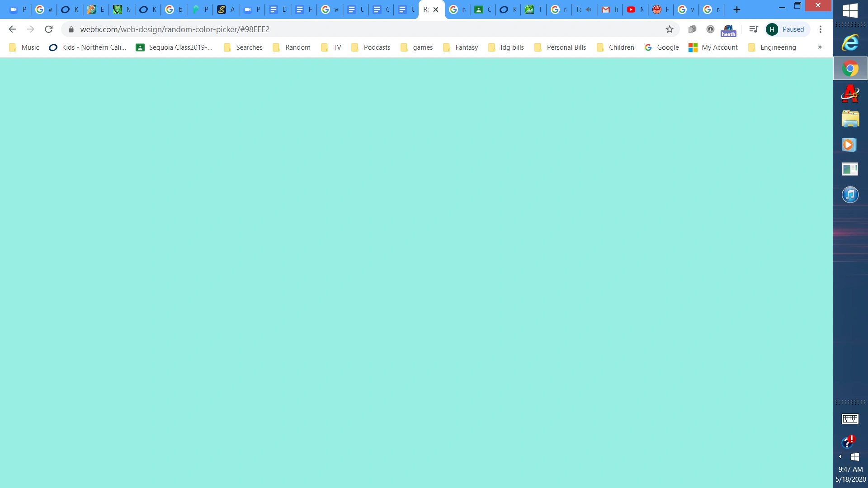Click the heath extension icon

click(728, 30)
